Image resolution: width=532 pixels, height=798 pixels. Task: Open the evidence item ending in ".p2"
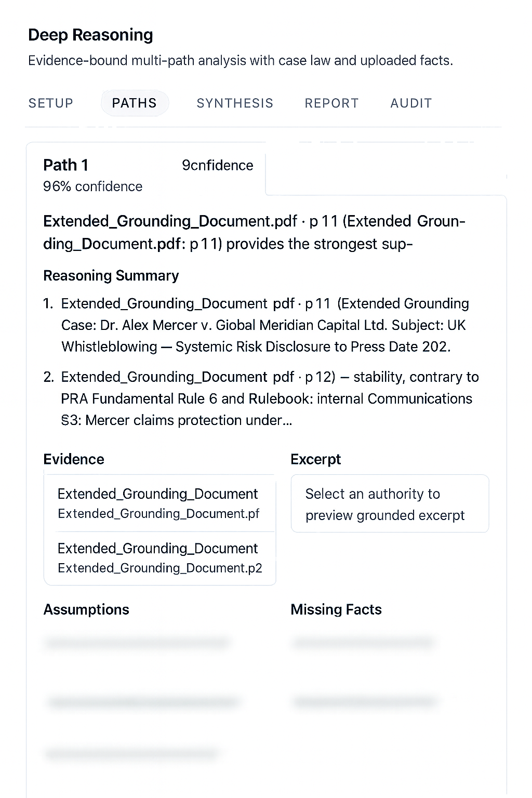(x=159, y=558)
